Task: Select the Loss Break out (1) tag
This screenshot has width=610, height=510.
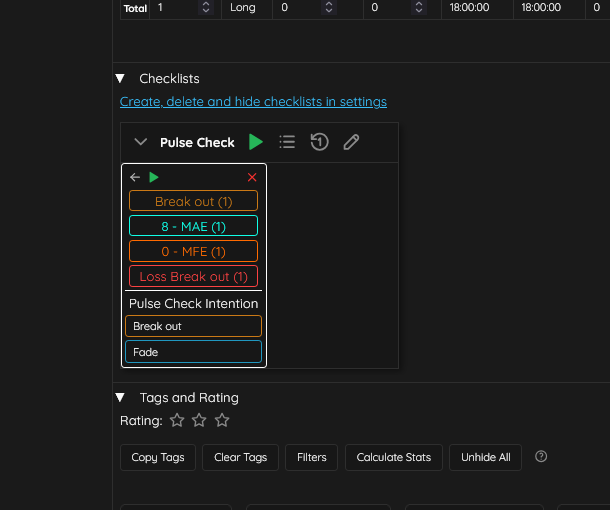Action: (x=193, y=276)
